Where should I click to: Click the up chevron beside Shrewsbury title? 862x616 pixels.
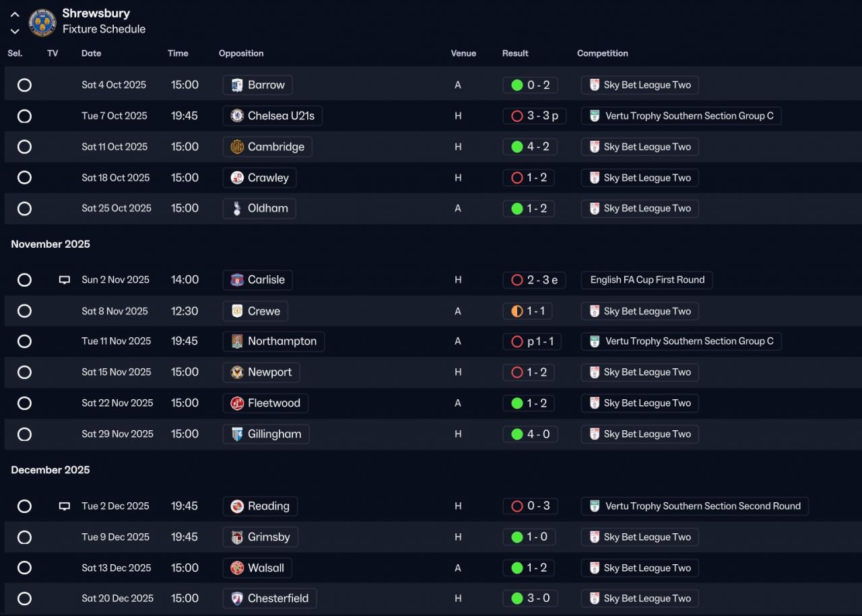click(x=15, y=14)
